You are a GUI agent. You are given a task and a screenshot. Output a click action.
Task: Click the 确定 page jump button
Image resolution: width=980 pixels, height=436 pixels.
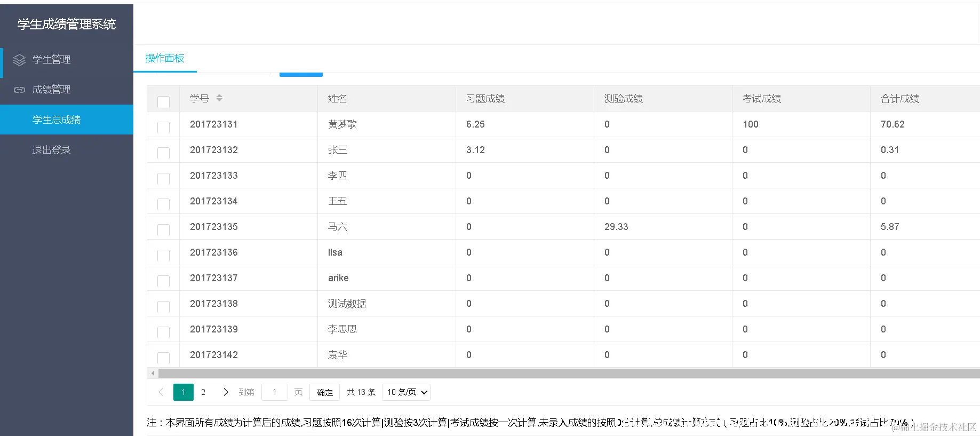[325, 392]
